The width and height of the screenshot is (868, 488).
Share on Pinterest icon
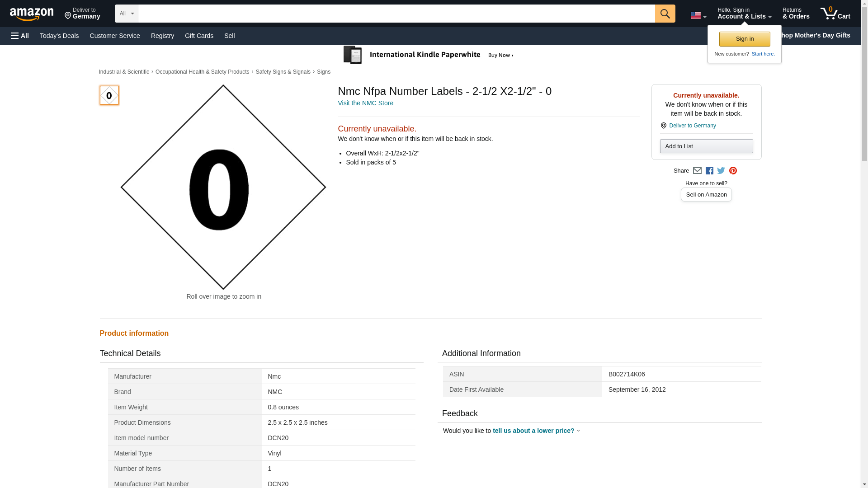tap(733, 171)
